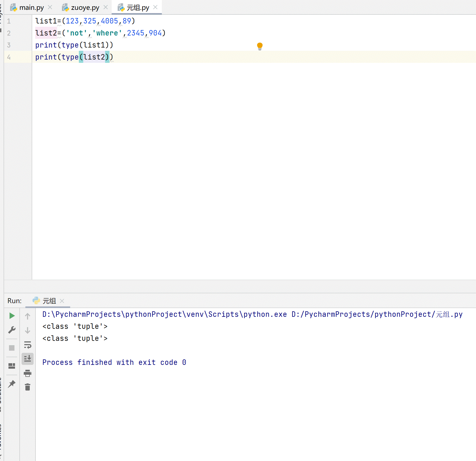
Task: Restore layout icon in Run panel
Action: coord(12,366)
